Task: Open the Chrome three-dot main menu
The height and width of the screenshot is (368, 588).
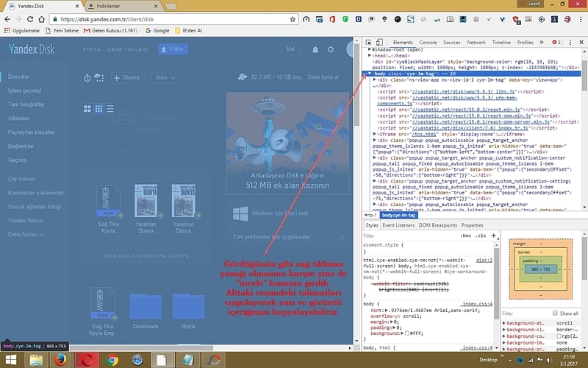Action: point(579,19)
